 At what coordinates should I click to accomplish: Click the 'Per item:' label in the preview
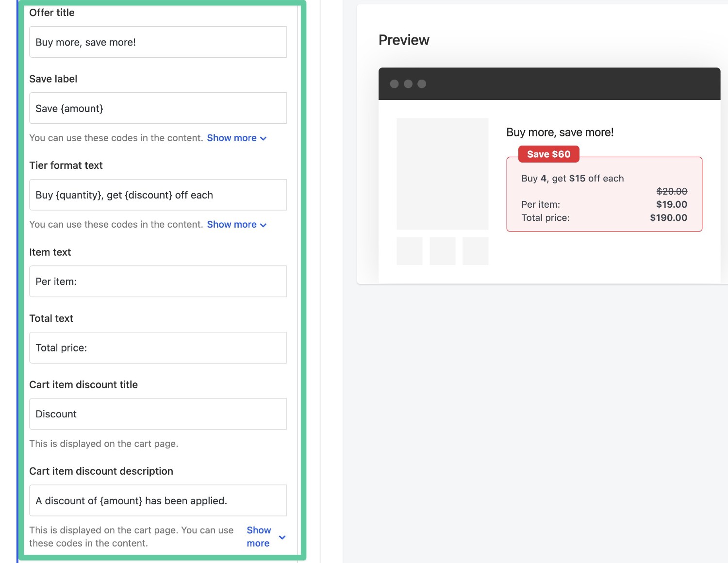click(541, 204)
